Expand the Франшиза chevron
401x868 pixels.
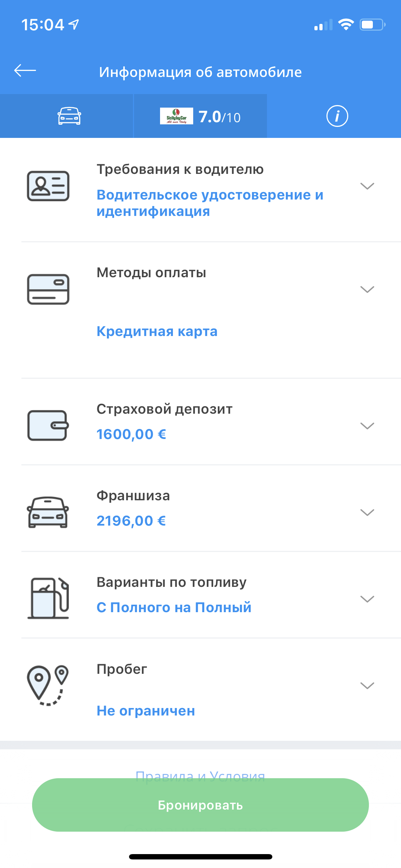367,512
